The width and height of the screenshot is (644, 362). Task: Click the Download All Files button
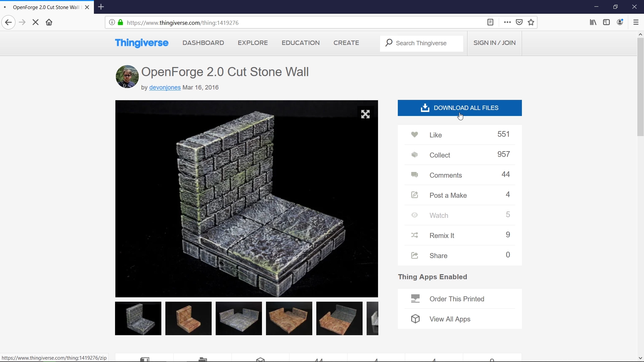tap(460, 108)
